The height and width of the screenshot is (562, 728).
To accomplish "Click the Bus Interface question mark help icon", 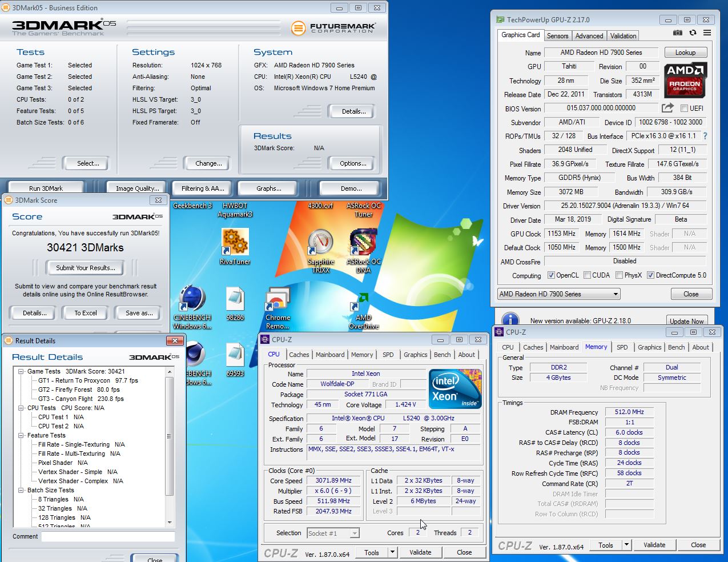I will [x=705, y=136].
